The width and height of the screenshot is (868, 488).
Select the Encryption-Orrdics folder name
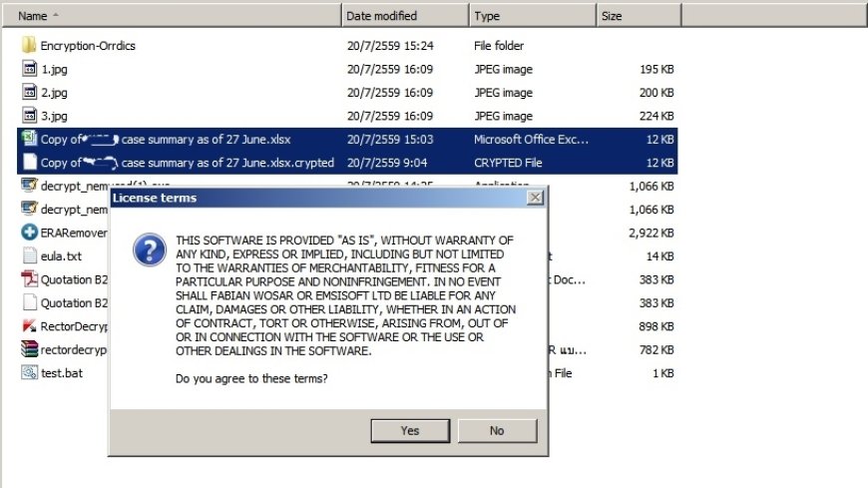(88, 46)
